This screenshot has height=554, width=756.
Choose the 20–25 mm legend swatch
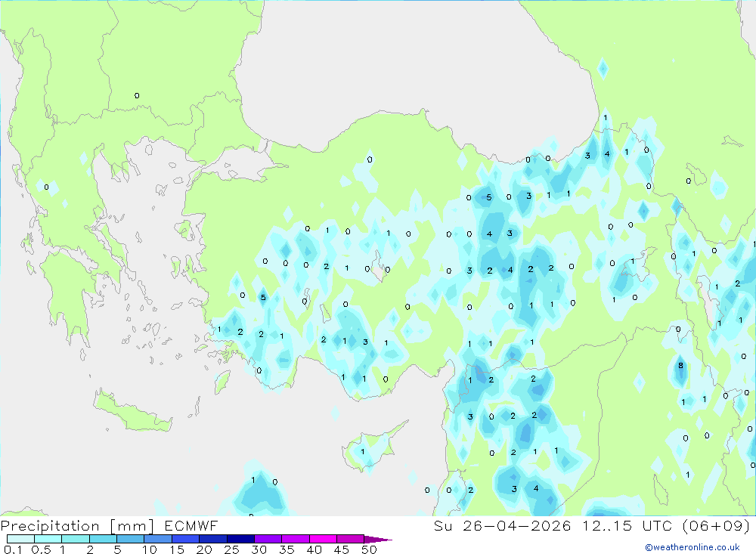point(213,539)
